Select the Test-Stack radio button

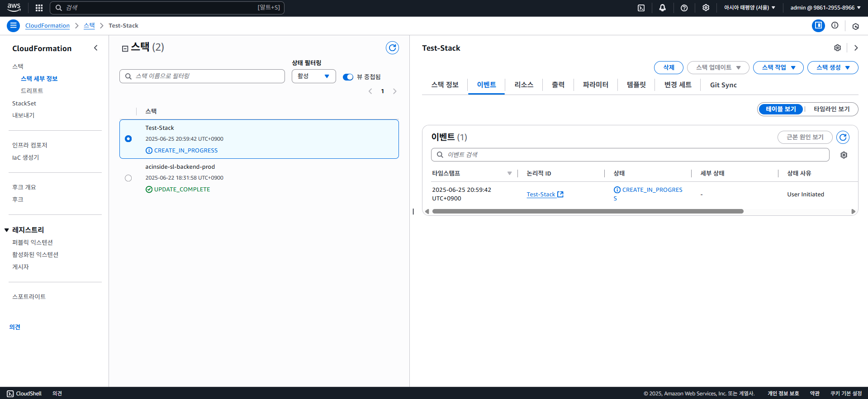click(128, 139)
